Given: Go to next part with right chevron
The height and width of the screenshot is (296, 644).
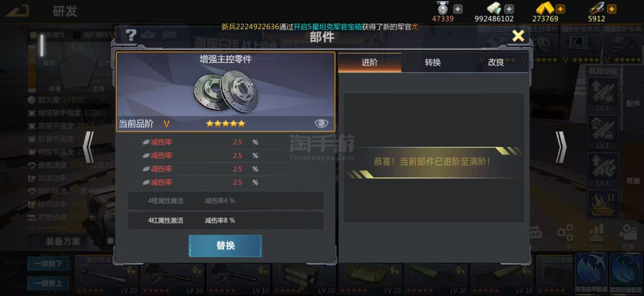Looking at the screenshot, I should tap(561, 147).
